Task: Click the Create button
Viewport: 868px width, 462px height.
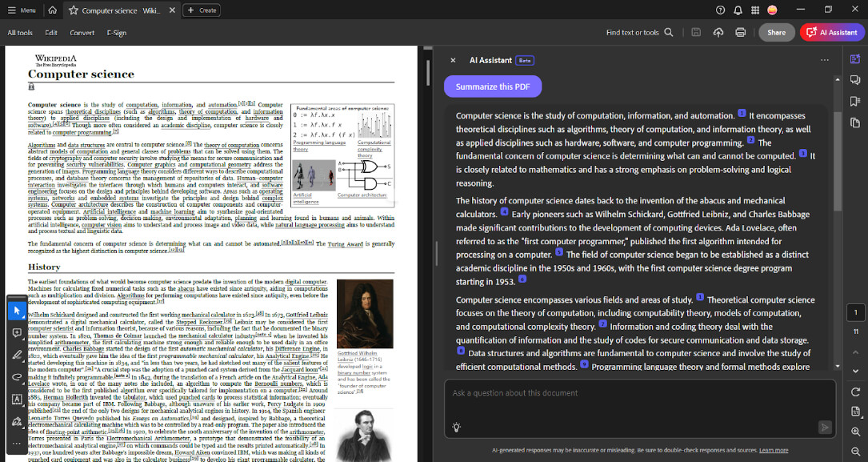Action: 202,10
